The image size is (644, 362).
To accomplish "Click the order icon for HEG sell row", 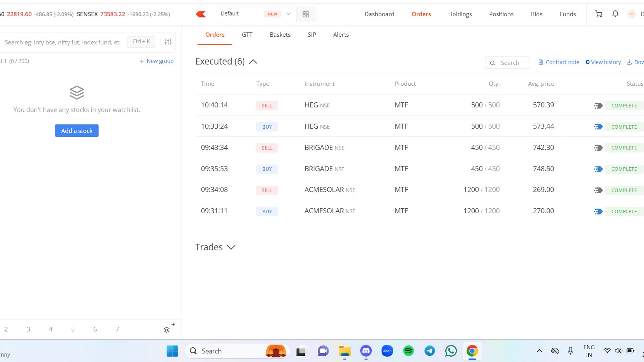I will tap(598, 105).
